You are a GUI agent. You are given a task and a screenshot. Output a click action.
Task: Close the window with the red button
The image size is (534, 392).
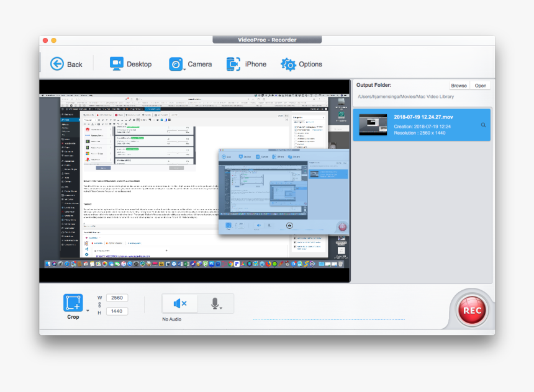point(45,40)
